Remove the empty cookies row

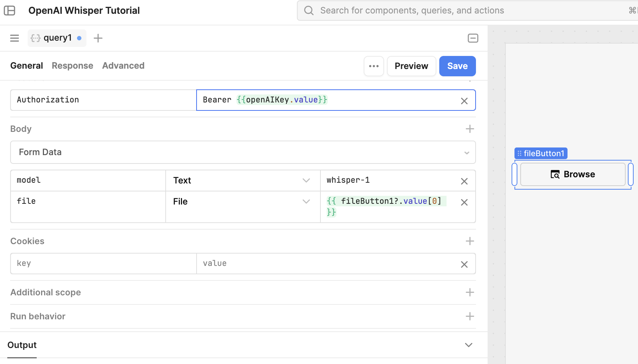464,264
